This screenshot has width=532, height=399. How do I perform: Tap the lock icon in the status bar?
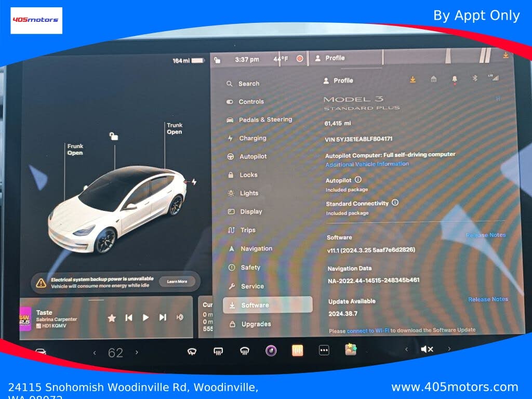218,60
